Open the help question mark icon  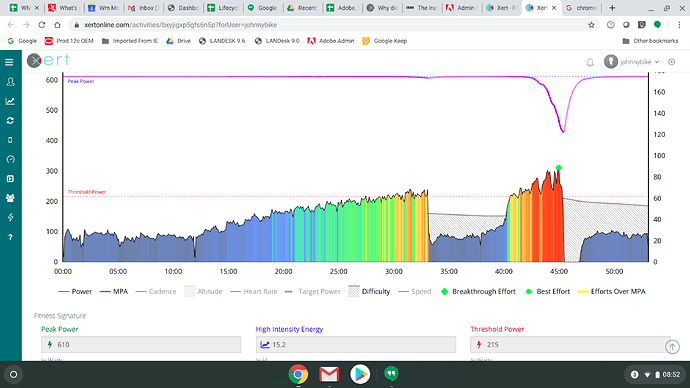11,237
